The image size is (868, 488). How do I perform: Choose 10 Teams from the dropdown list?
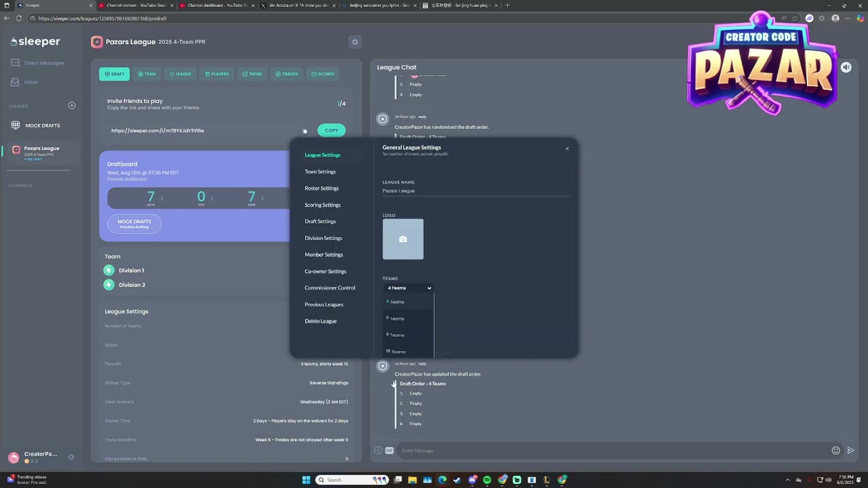point(409,351)
